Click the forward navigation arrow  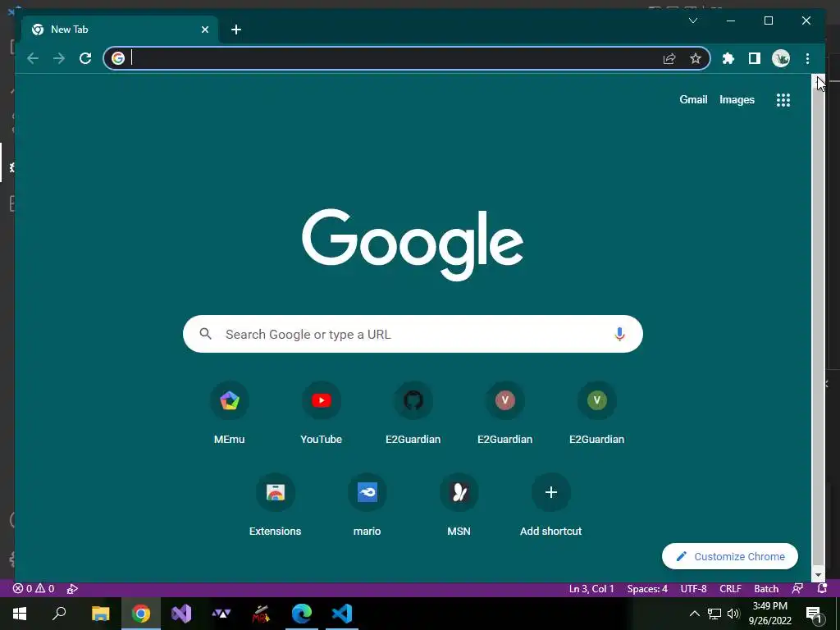(x=59, y=58)
